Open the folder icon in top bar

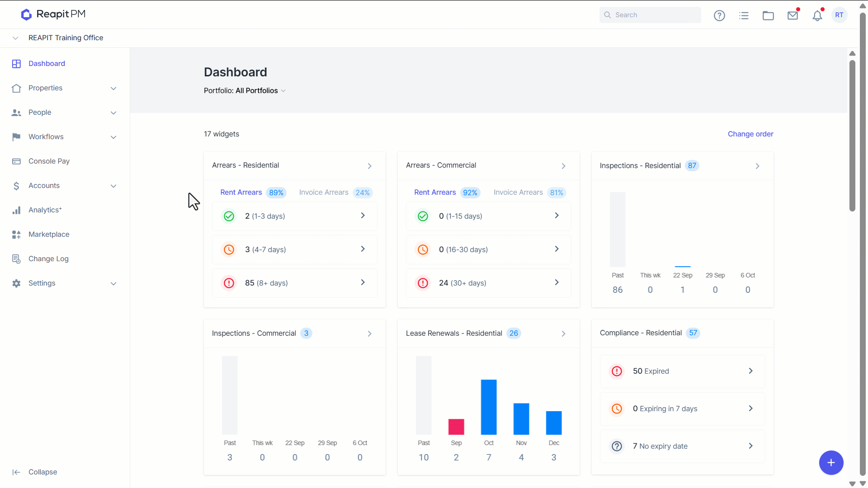768,15
